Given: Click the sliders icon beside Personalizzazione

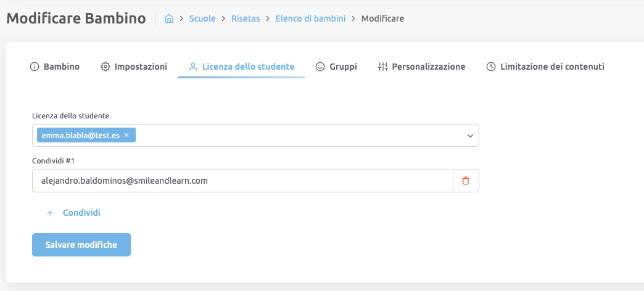Looking at the screenshot, I should coord(382,67).
